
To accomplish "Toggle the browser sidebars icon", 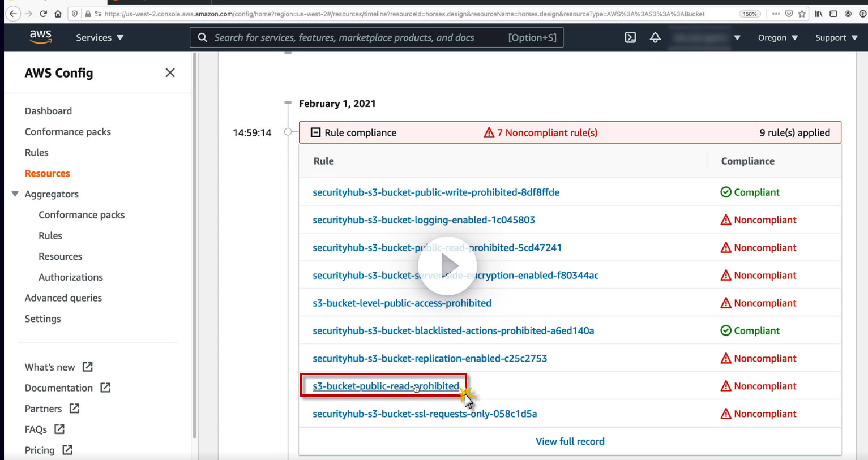I will (833, 14).
